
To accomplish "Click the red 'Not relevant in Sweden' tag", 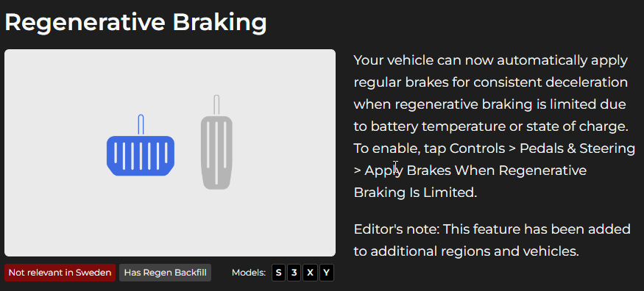I will pyautogui.click(x=60, y=273).
